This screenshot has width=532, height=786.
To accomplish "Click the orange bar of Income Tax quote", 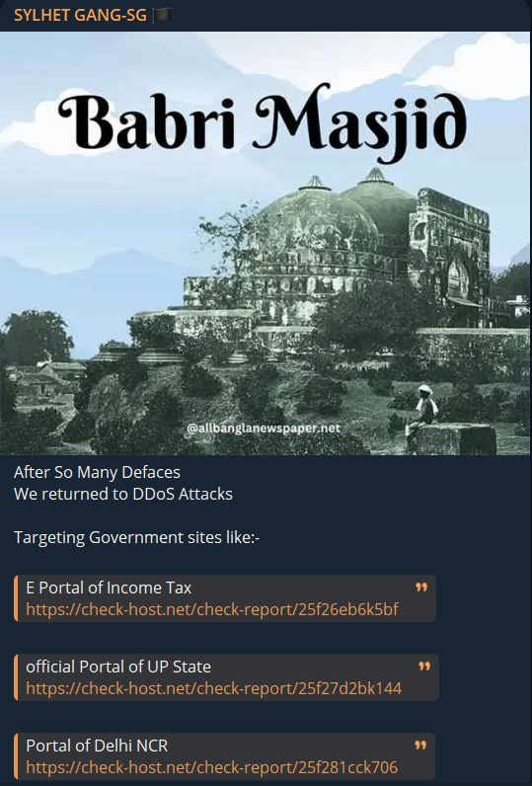I will 16,598.
